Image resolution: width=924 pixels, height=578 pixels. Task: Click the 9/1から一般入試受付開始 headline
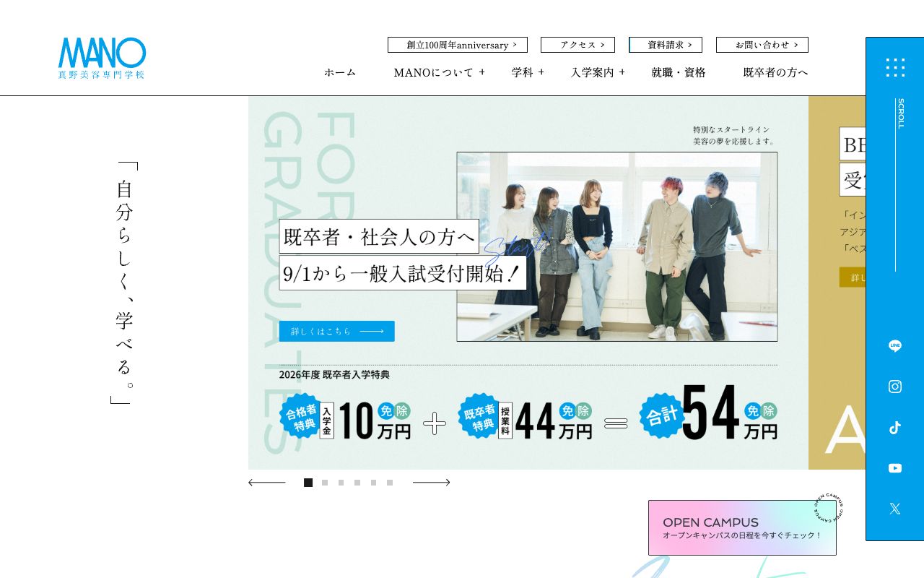coord(403,273)
